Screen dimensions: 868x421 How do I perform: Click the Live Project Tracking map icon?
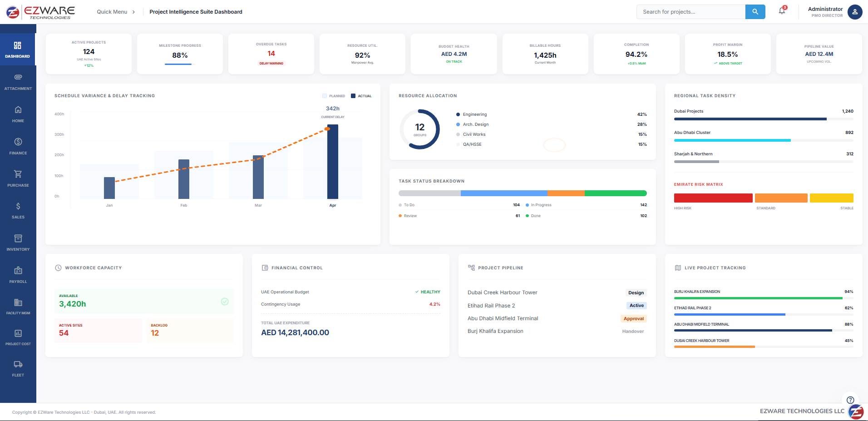678,268
